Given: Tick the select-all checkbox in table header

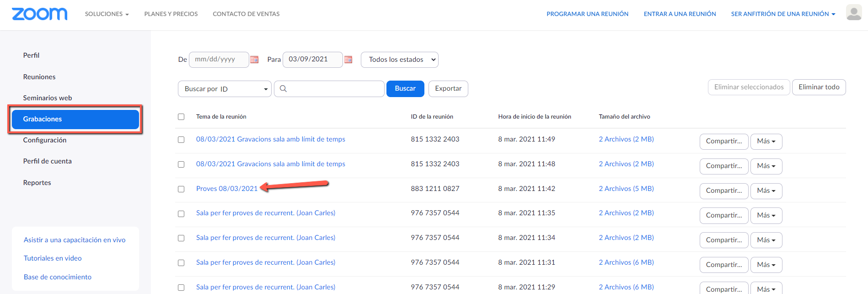Looking at the screenshot, I should pos(181,117).
